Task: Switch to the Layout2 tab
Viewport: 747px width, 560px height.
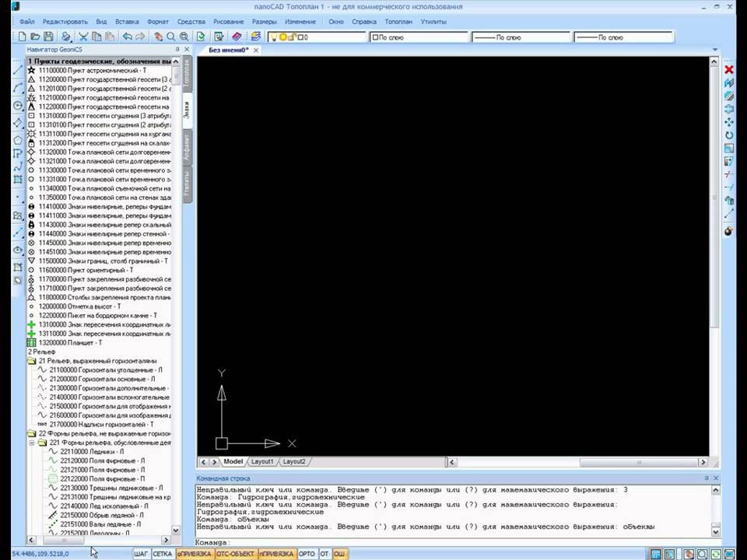Action: [294, 462]
